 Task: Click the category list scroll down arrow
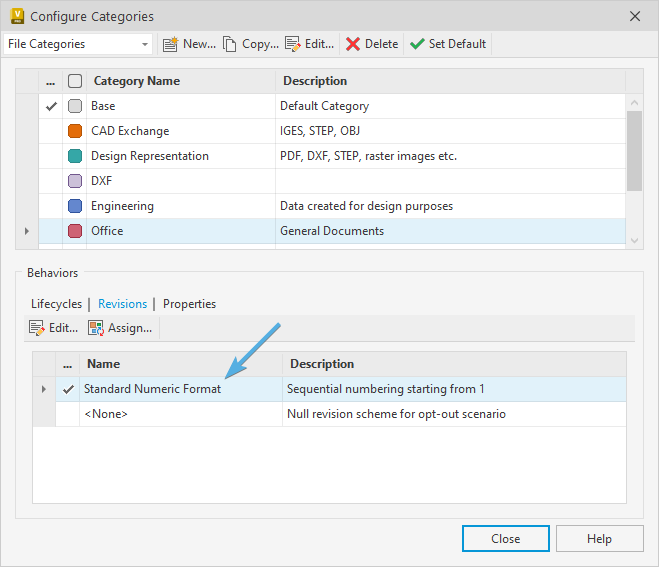tap(634, 240)
